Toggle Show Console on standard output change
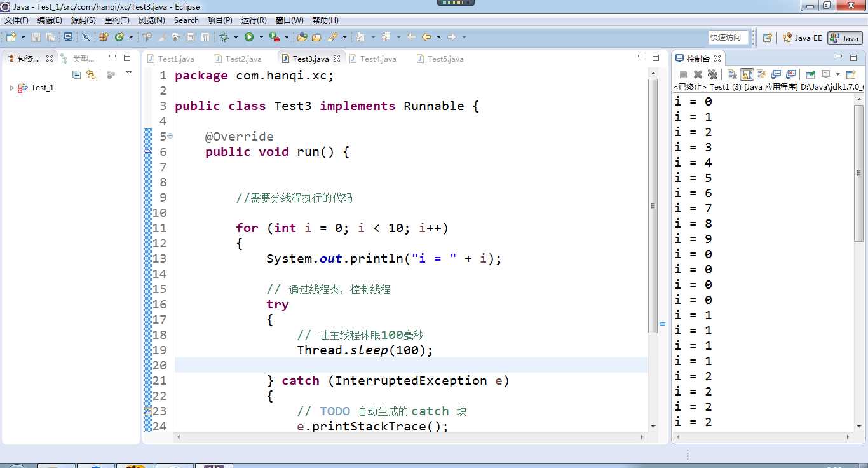This screenshot has width=868, height=468. (x=776, y=74)
